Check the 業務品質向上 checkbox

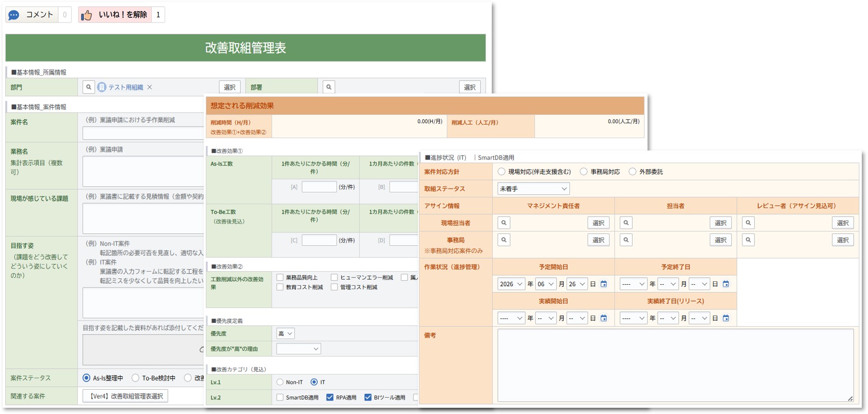(x=280, y=277)
